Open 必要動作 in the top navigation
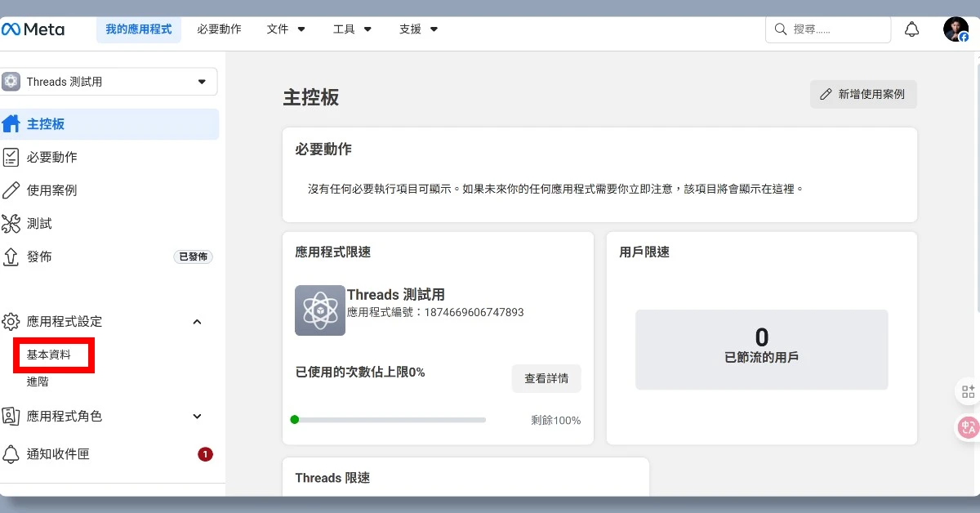980x513 pixels. [219, 29]
